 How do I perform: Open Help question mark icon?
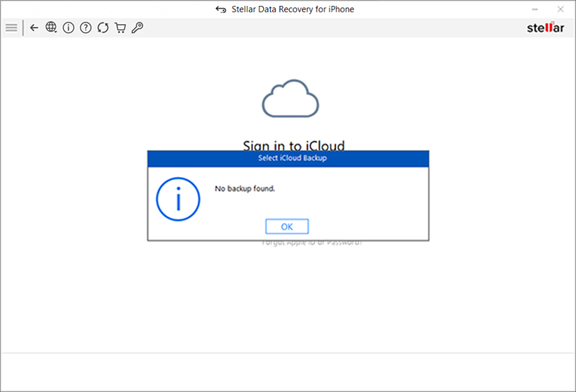85,28
